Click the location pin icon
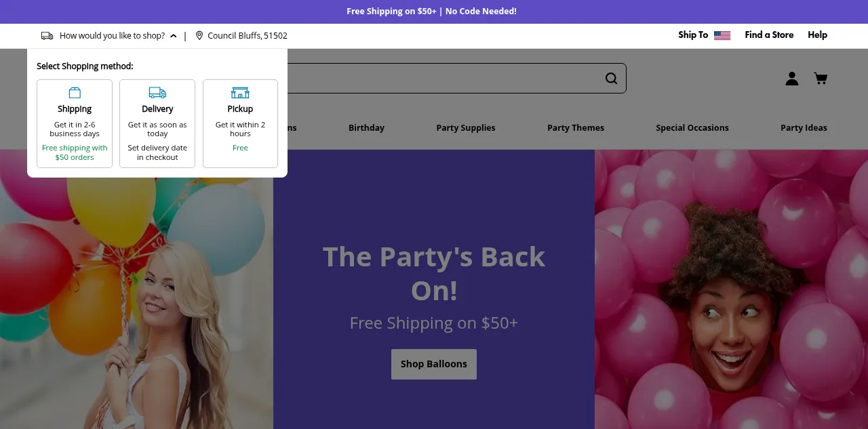Viewport: 868px width, 429px height. tap(199, 36)
